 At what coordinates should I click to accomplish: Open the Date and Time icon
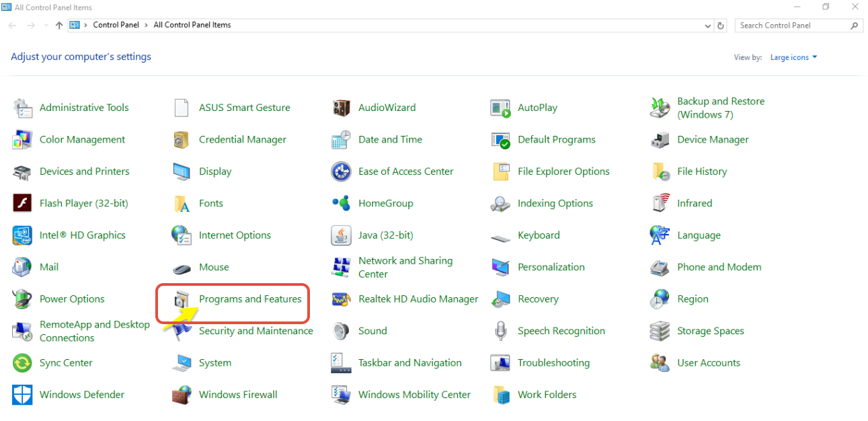(x=341, y=140)
